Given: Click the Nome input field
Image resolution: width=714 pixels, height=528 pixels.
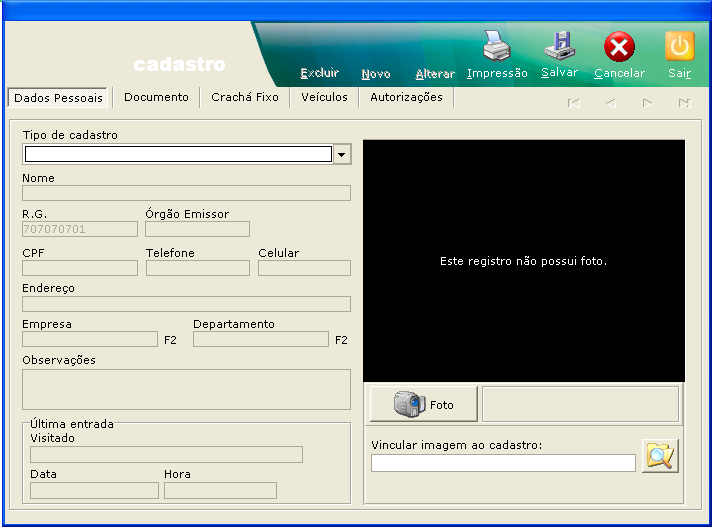Looking at the screenshot, I should pyautogui.click(x=186, y=193).
